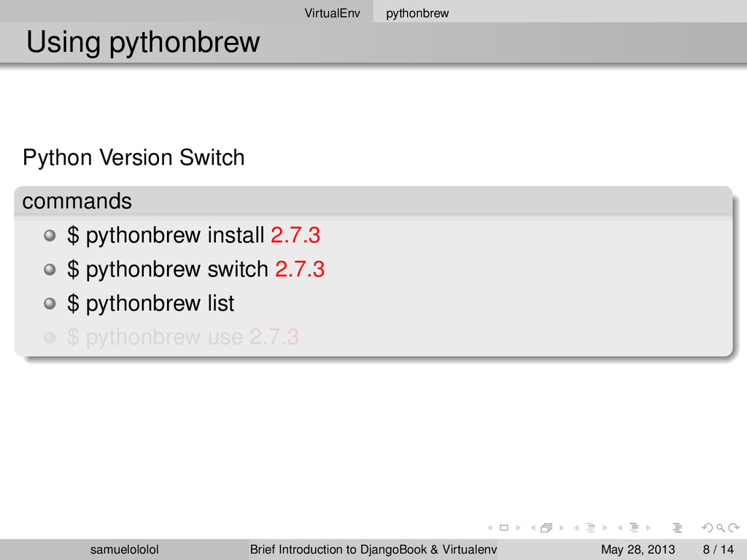Click the author name samuelololol

124,550
